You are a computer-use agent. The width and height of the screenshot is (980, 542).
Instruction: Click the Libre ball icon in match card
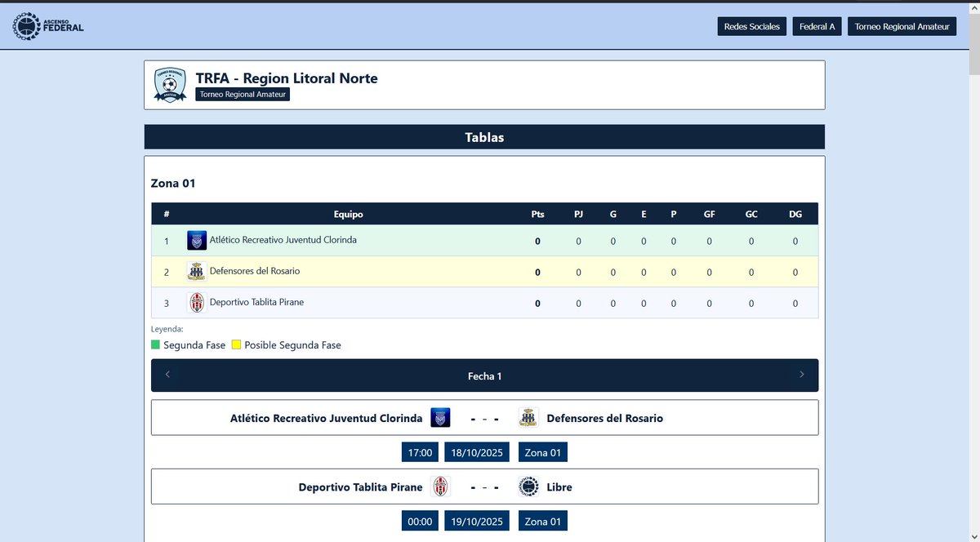coord(528,486)
